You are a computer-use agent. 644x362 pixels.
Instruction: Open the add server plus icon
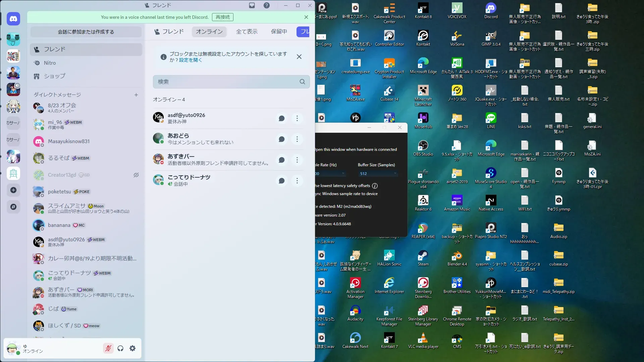[x=13, y=190]
